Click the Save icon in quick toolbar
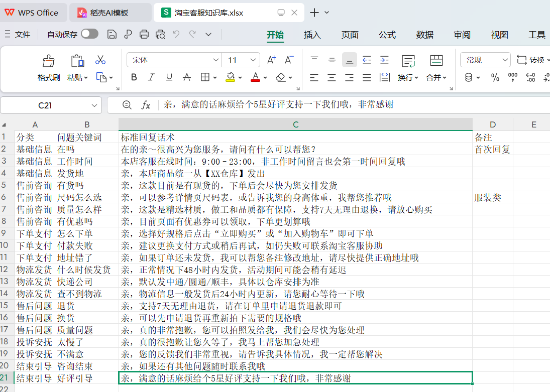Viewport: 550px width, 392px height. (x=112, y=34)
